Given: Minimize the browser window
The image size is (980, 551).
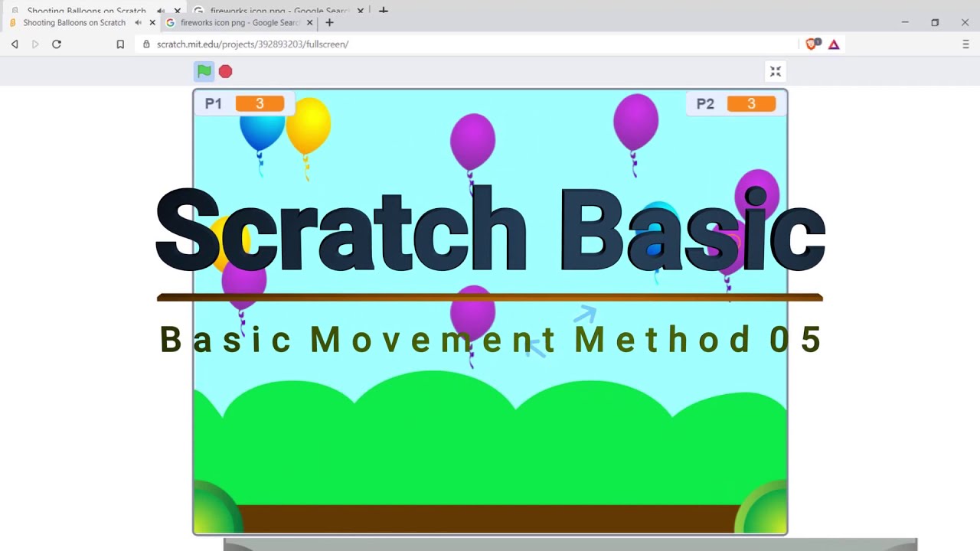Looking at the screenshot, I should 905,22.
